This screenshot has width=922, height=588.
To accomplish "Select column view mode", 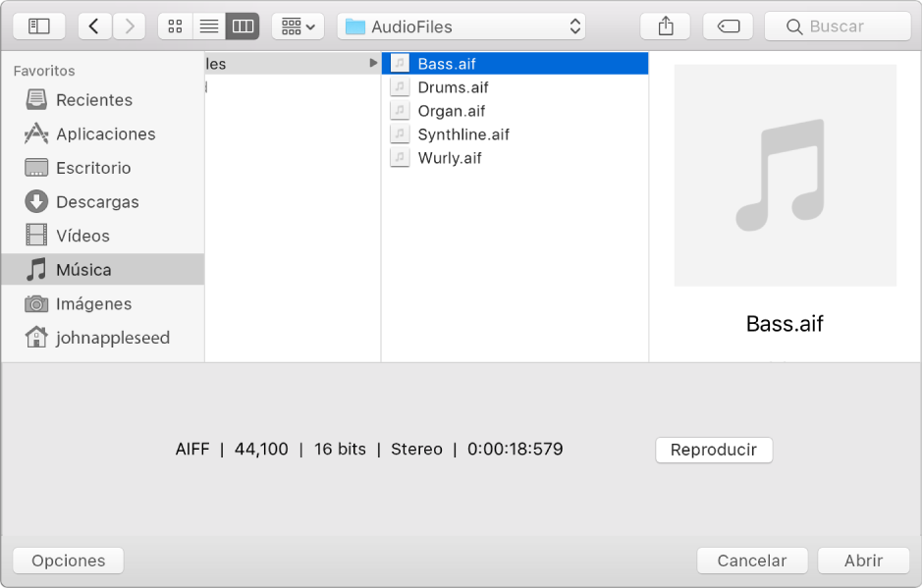I will 242,27.
